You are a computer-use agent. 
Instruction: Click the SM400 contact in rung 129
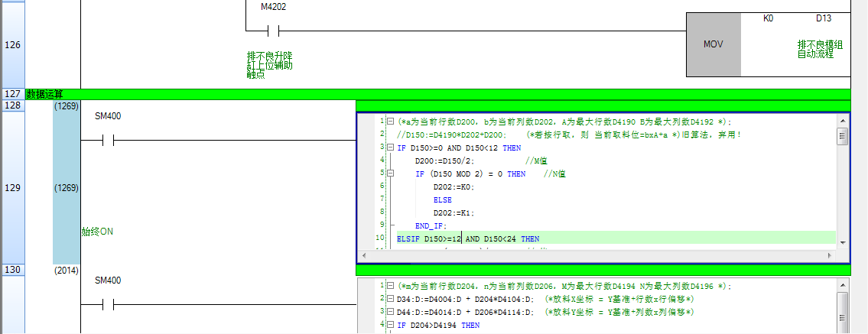pyautogui.click(x=108, y=141)
